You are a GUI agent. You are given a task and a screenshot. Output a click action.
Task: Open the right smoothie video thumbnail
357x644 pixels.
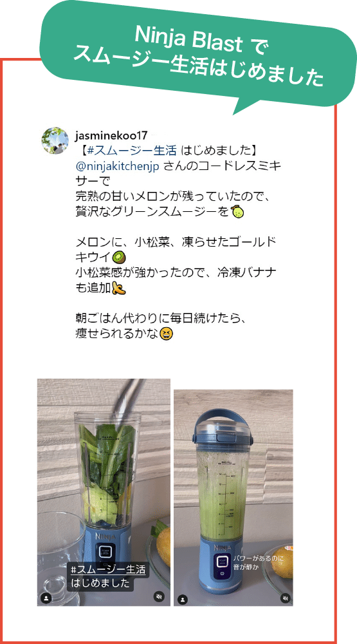[x=233, y=497]
